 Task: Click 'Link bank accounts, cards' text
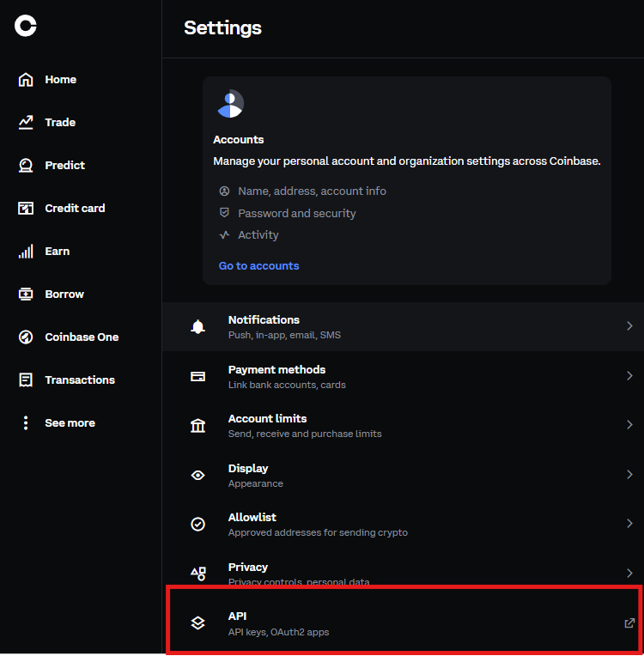(x=287, y=385)
